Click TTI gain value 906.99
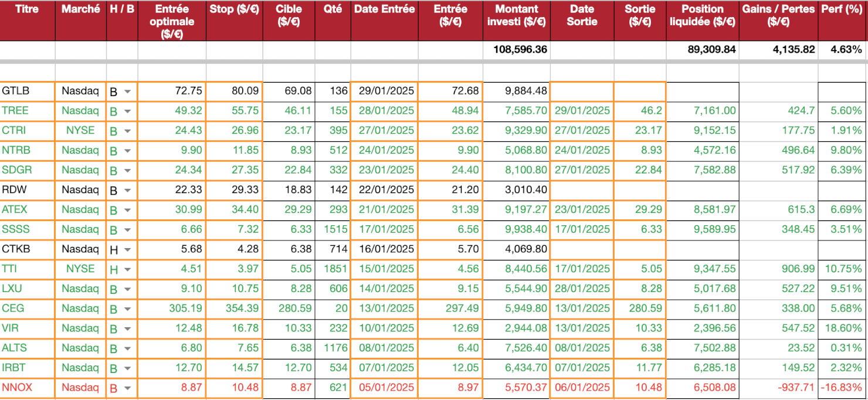The width and height of the screenshot is (868, 400). tap(778, 269)
